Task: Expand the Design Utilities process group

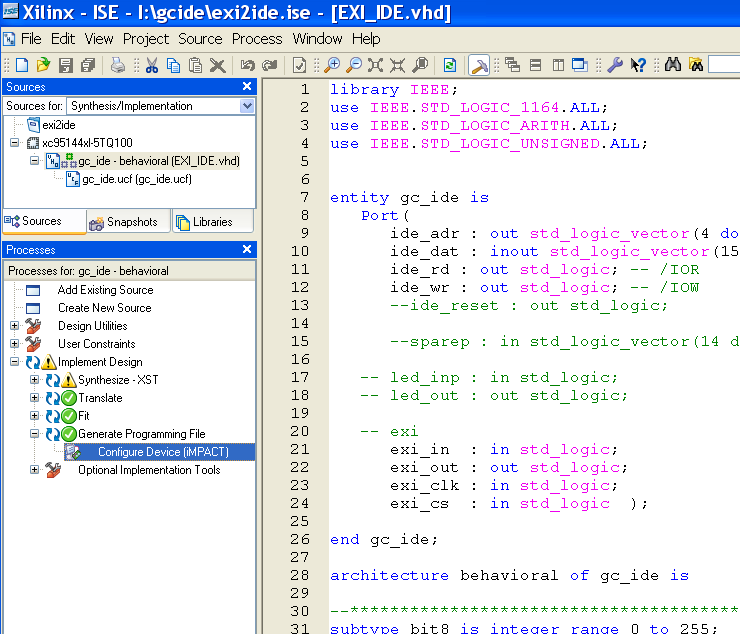Action: point(15,326)
